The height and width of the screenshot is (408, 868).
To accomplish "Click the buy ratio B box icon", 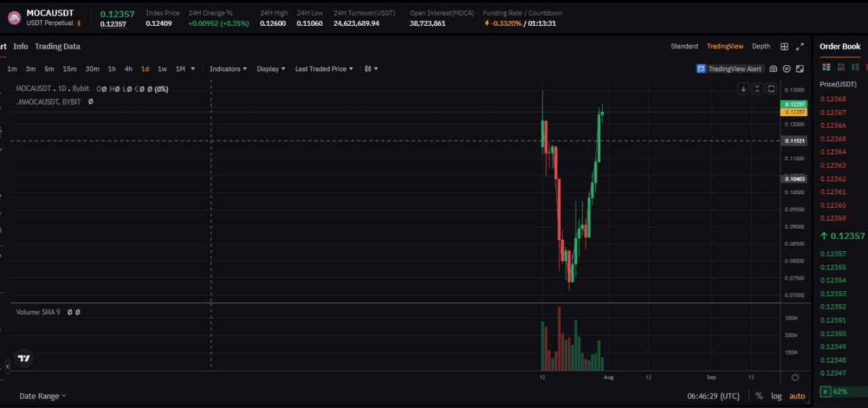I will click(x=825, y=392).
